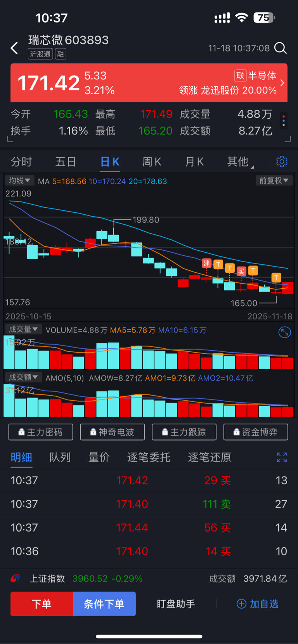Tap the cellular signal bars
The image size is (298, 644).
click(222, 18)
